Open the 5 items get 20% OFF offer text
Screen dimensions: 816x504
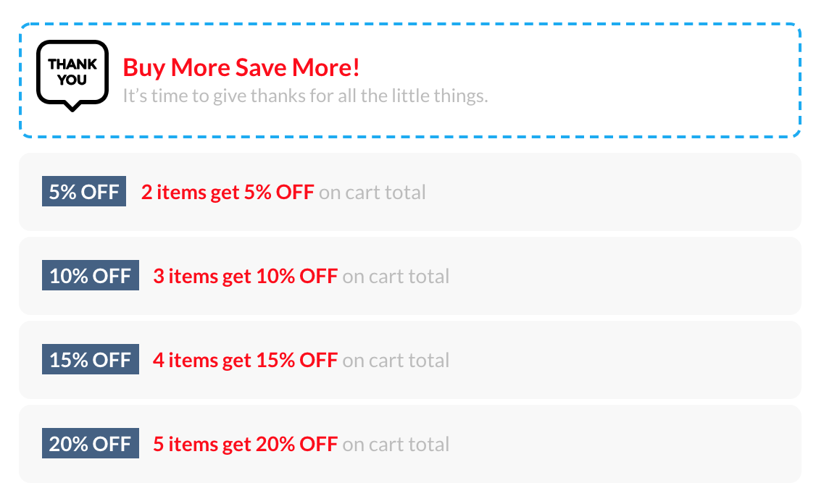tap(245, 444)
